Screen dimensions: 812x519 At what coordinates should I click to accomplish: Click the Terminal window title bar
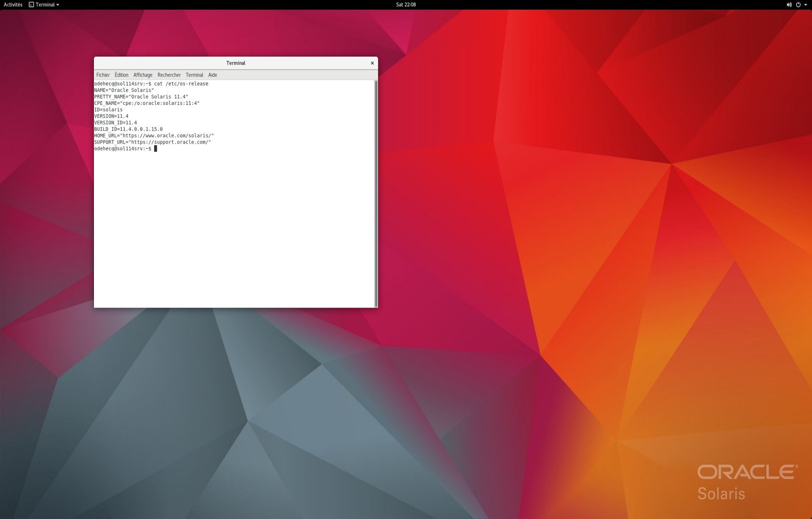click(x=236, y=63)
